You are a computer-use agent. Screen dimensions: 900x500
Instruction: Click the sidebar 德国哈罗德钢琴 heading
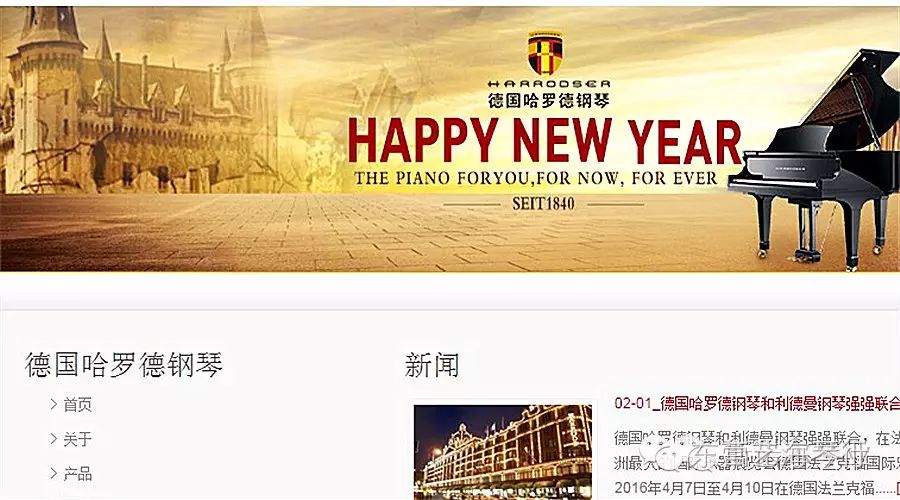pos(124,365)
